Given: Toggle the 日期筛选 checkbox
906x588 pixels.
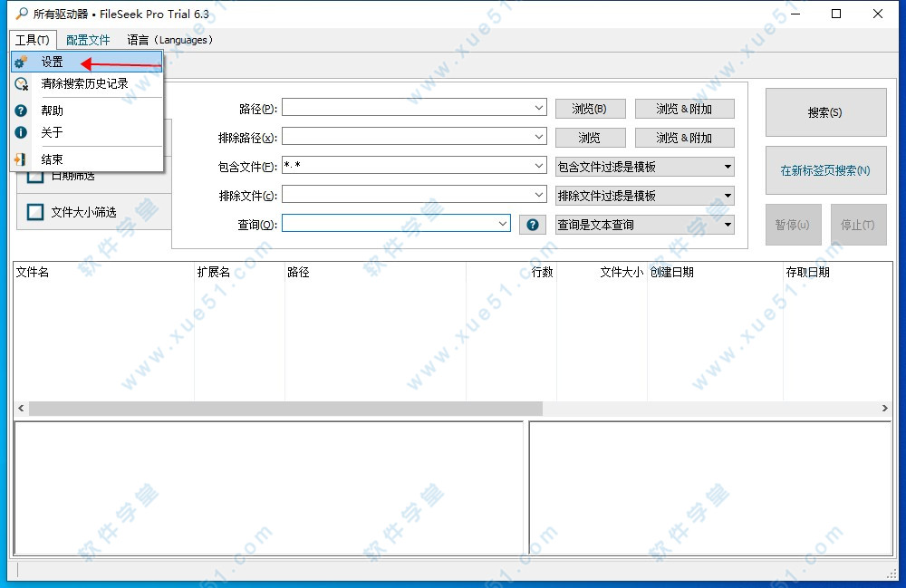Looking at the screenshot, I should click(35, 177).
